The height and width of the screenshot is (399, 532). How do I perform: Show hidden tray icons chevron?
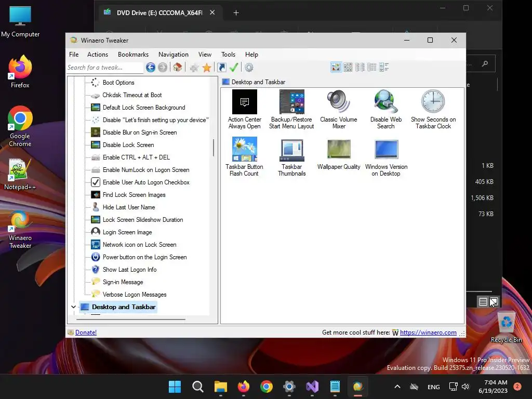click(397, 387)
